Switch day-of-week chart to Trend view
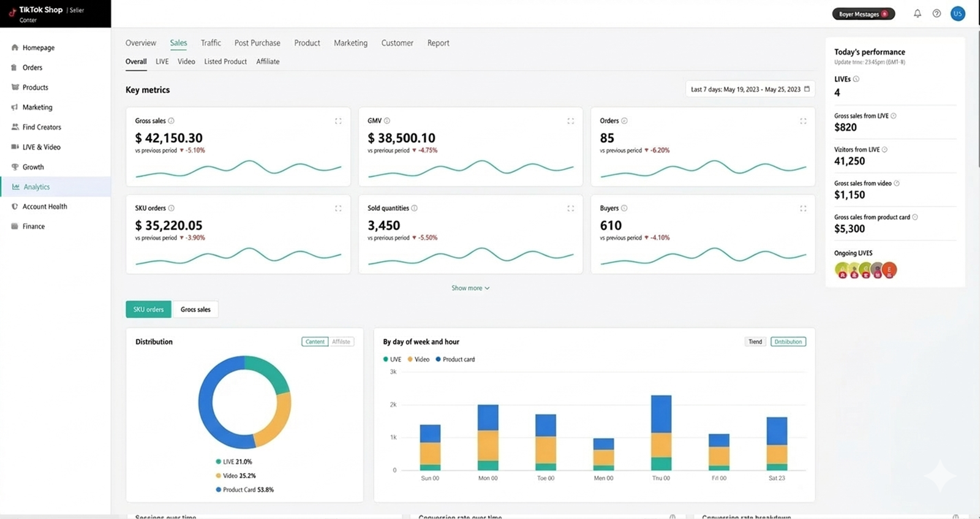 (755, 342)
